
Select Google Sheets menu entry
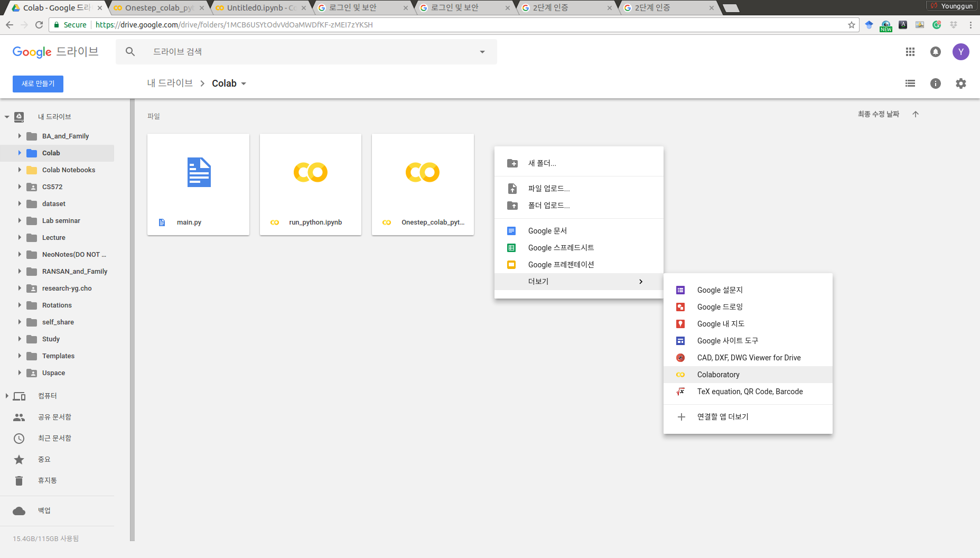(x=579, y=248)
